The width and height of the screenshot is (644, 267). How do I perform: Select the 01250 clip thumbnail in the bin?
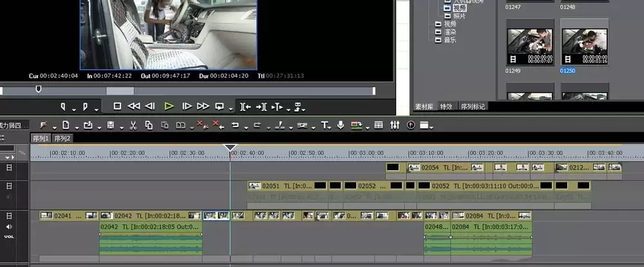click(x=584, y=46)
